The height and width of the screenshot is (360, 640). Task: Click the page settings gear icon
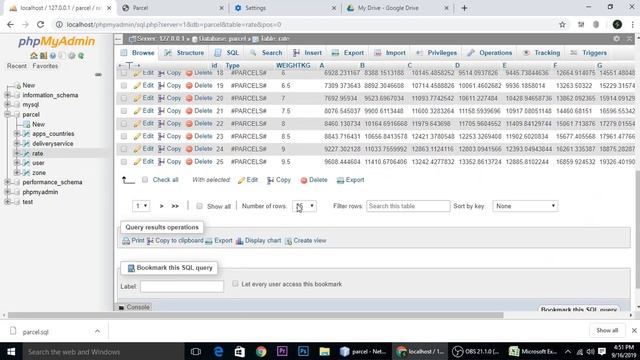[616, 39]
